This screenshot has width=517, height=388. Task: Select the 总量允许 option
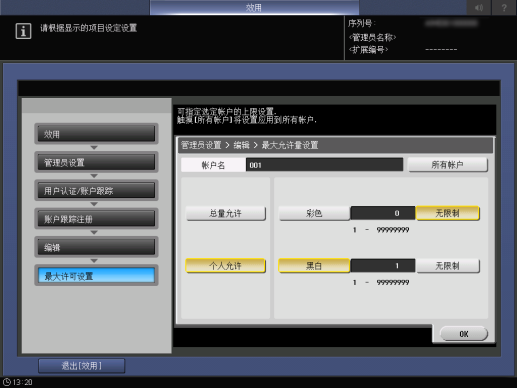(x=225, y=213)
